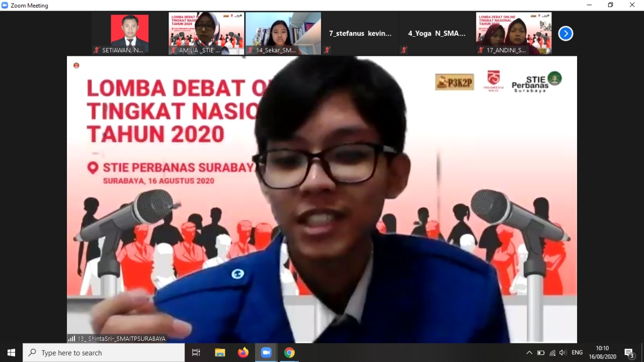Click muted mic icon on 7_stefanus kevin tile
Screen dimensions: 644x362
(327, 50)
